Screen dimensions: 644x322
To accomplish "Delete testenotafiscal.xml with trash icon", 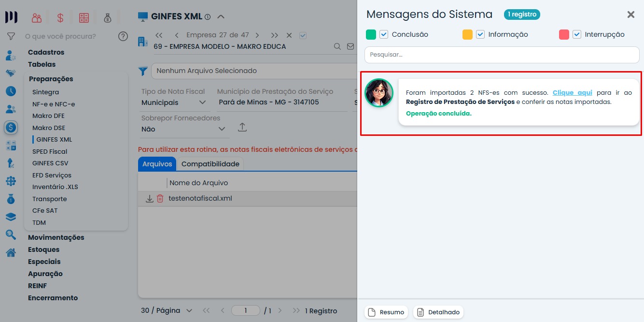I will click(160, 199).
